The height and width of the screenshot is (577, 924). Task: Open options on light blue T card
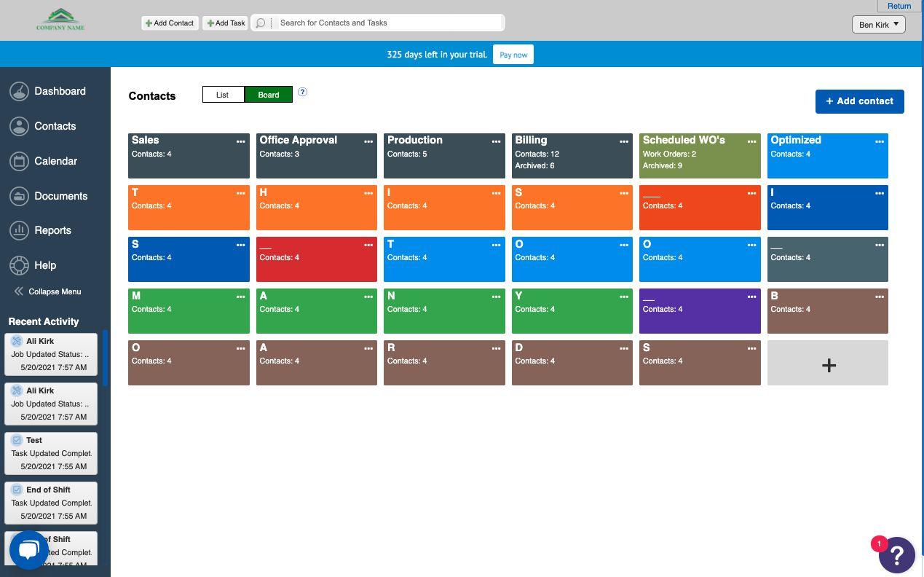496,245
